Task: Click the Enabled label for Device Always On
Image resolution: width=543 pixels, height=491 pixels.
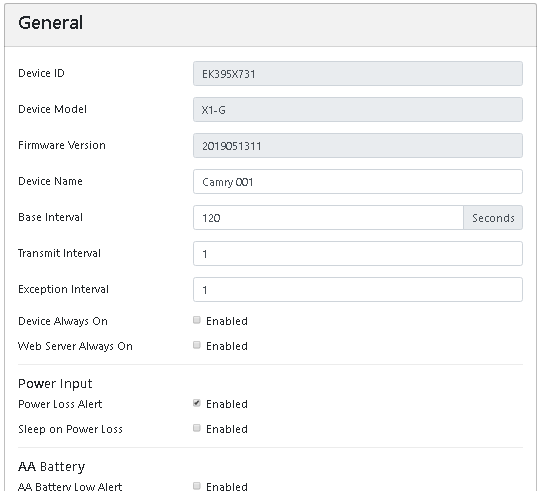Action: tap(227, 321)
